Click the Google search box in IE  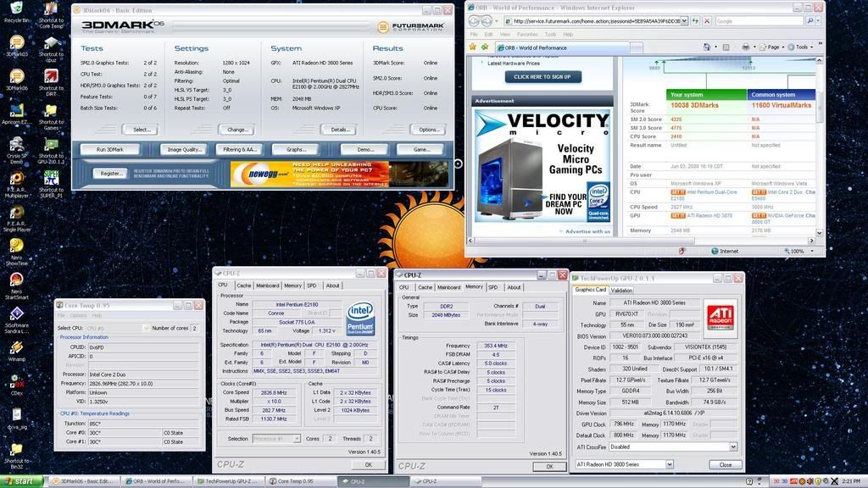coord(759,21)
